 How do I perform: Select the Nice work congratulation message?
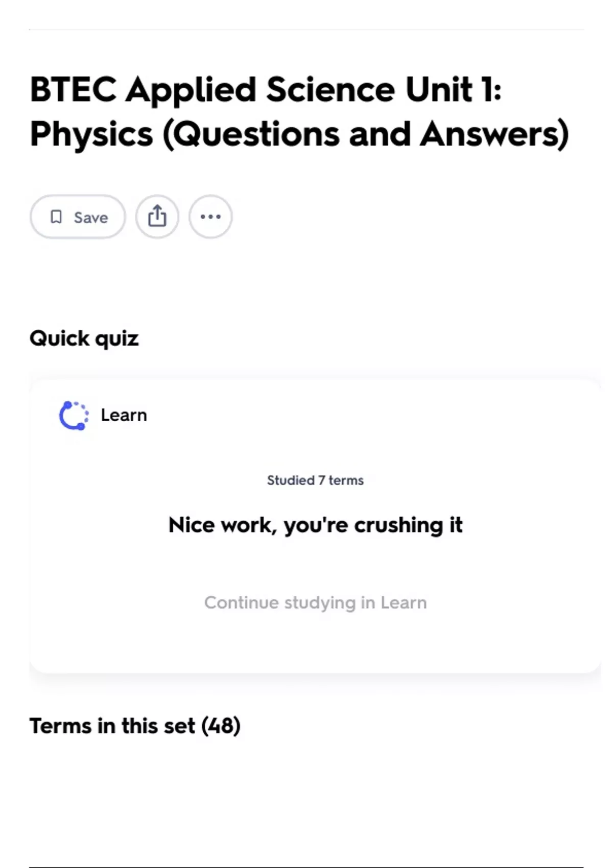pos(315,524)
